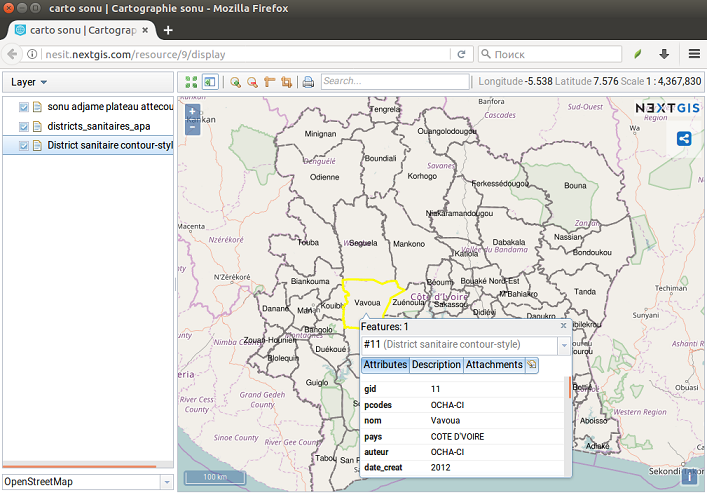Switch to the Description tab
Viewport: 707px width, 495px height.
tap(436, 365)
